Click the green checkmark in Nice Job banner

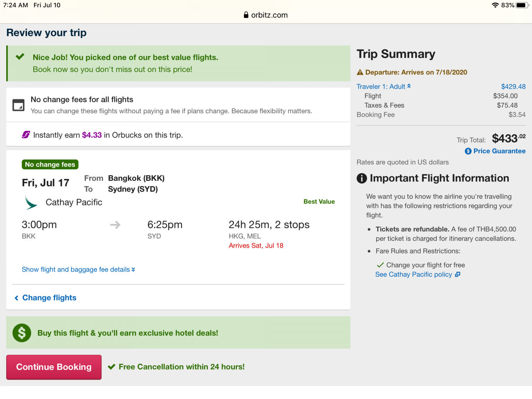point(20,56)
